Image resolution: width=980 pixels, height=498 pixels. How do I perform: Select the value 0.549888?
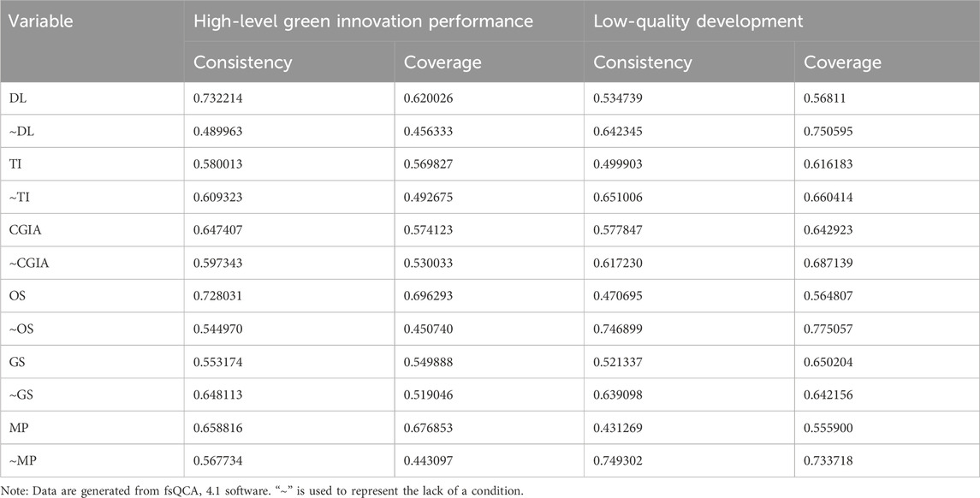[429, 362]
